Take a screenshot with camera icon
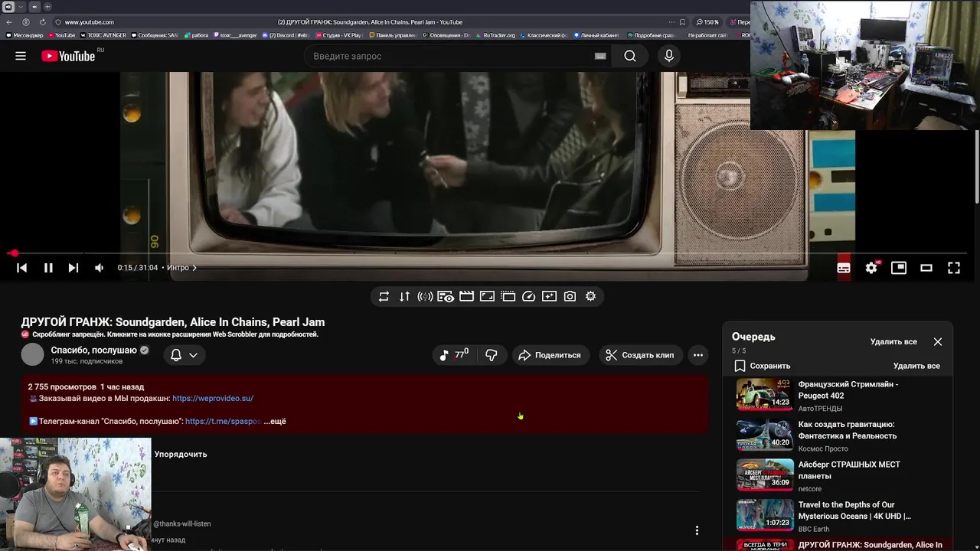Image resolution: width=980 pixels, height=551 pixels. click(570, 296)
